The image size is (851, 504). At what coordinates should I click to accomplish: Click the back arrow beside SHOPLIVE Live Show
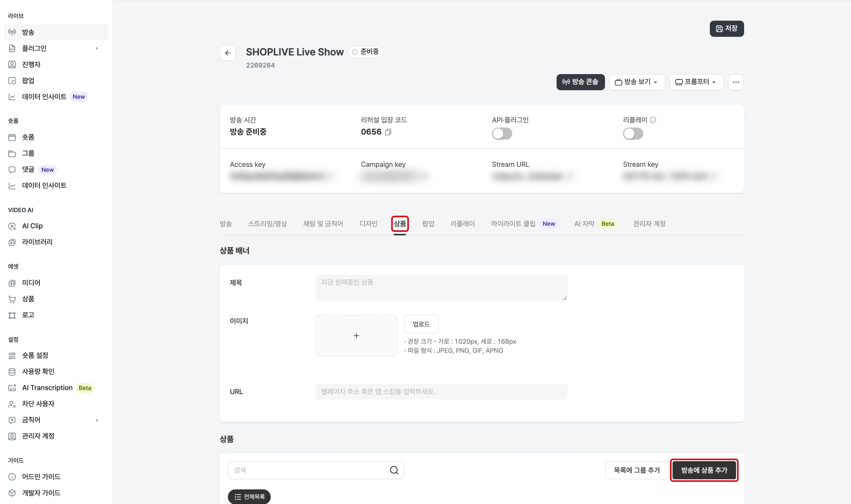(228, 53)
